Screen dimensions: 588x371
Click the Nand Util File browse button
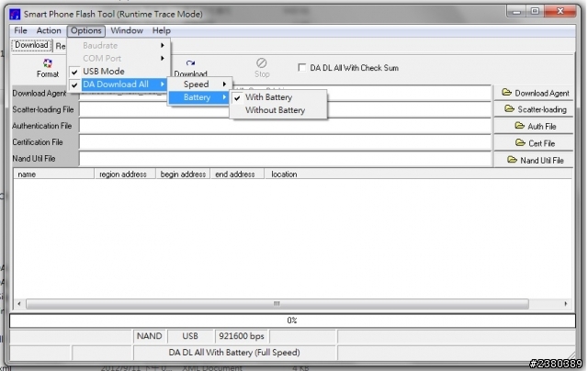tap(535, 160)
